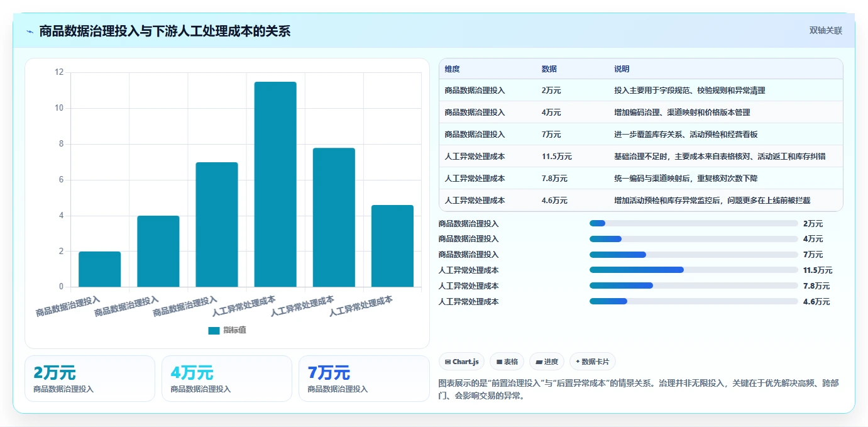This screenshot has height=427, width=868.
Task: Click the chart bar with value 2
Action: (99, 269)
